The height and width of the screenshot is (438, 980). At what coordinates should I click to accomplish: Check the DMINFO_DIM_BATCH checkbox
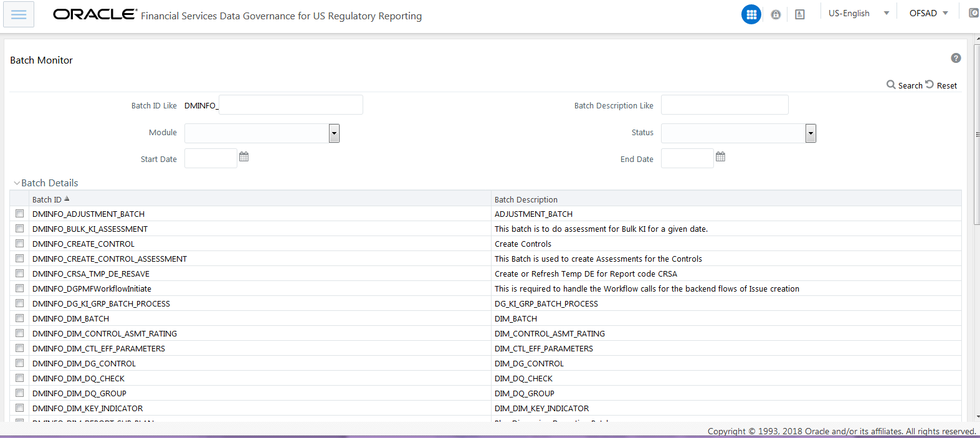(x=20, y=318)
